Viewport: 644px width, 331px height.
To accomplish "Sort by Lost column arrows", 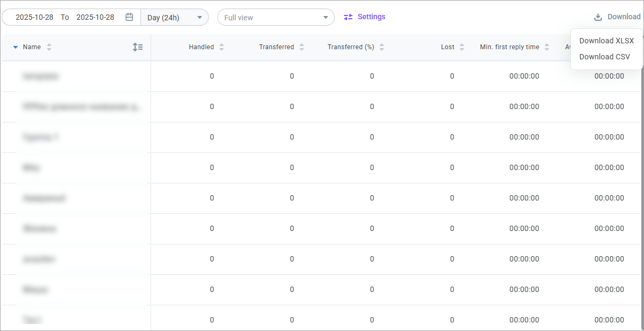I will tap(462, 47).
